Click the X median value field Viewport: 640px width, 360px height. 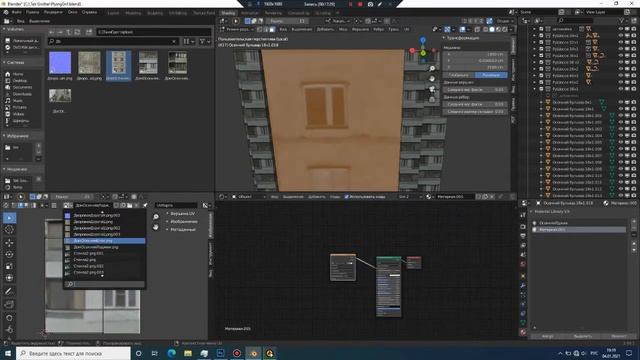(x=476, y=54)
